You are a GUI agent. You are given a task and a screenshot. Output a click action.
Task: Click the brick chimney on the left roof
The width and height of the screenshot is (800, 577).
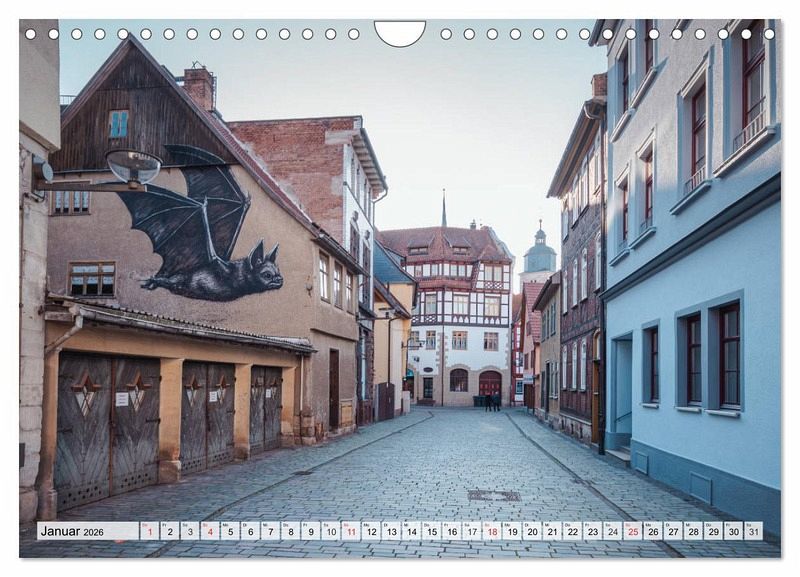pos(199,86)
